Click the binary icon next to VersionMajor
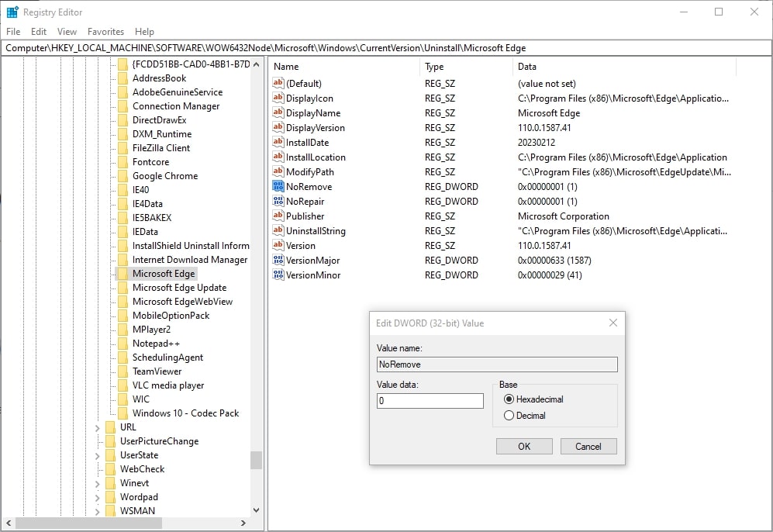Viewport: 773px width, 532px height. coord(278,260)
